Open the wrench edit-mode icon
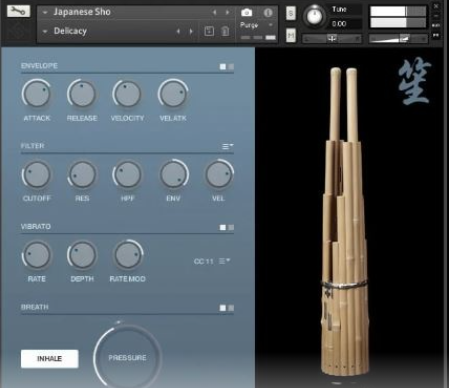 18,11
